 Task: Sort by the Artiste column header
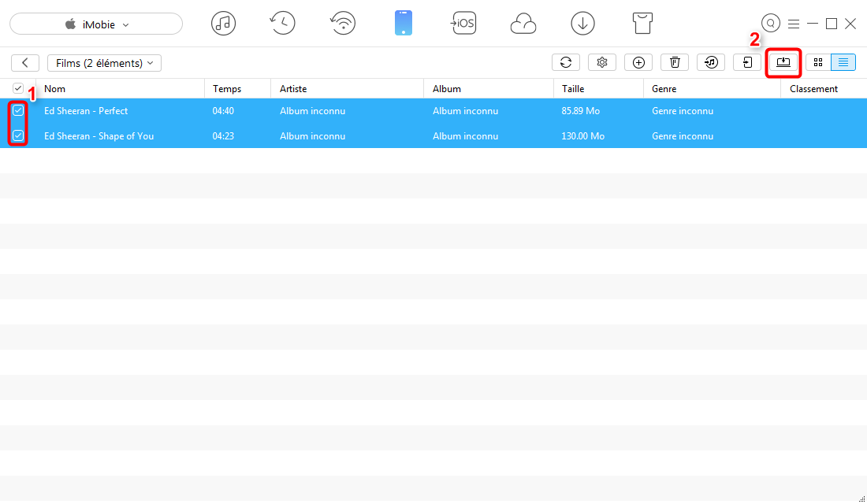point(293,88)
